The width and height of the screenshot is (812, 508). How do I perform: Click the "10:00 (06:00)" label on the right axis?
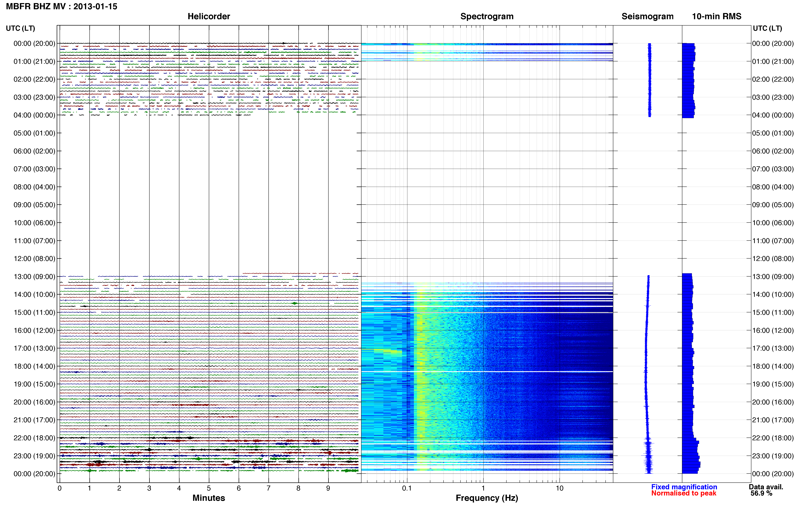coord(773,223)
